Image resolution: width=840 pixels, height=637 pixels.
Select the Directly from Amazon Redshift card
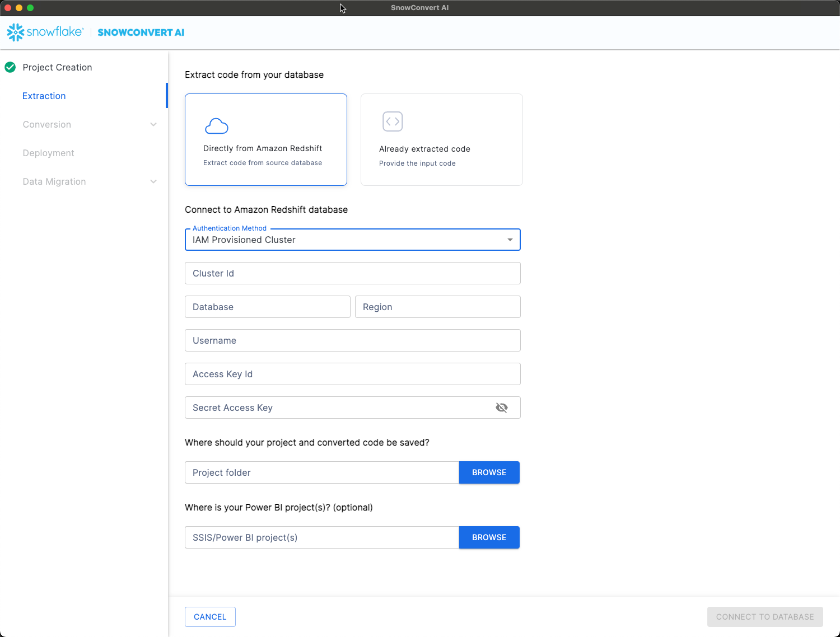(266, 139)
